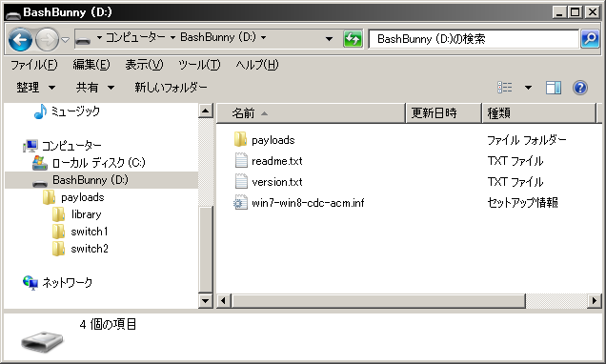The image size is (606, 364).
Task: Open the 整理 dropdown
Action: click(x=36, y=88)
